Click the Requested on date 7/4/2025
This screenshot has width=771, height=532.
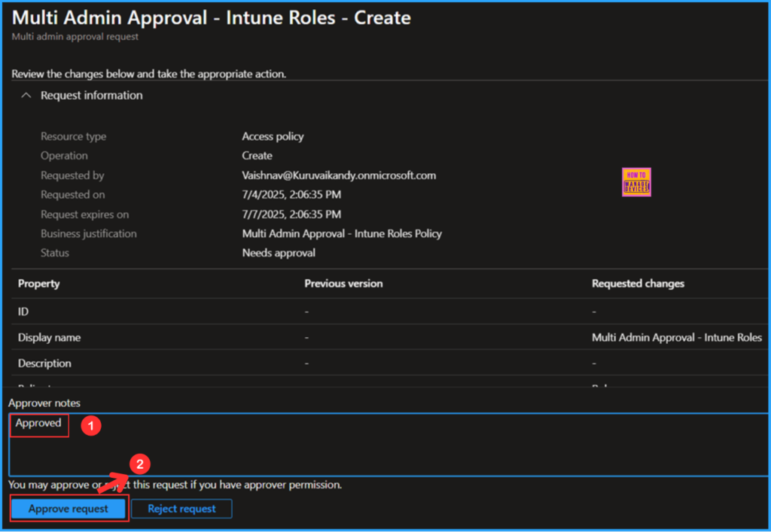tap(291, 195)
